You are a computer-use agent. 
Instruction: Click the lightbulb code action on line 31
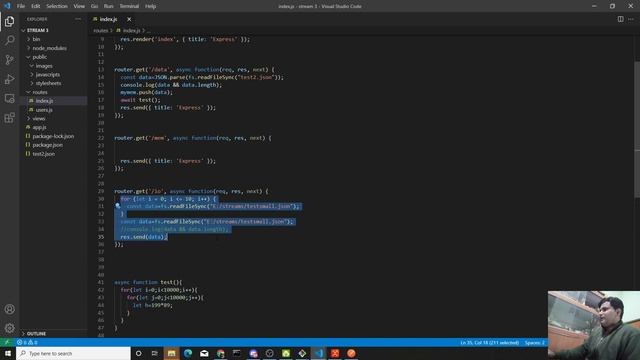(118, 206)
